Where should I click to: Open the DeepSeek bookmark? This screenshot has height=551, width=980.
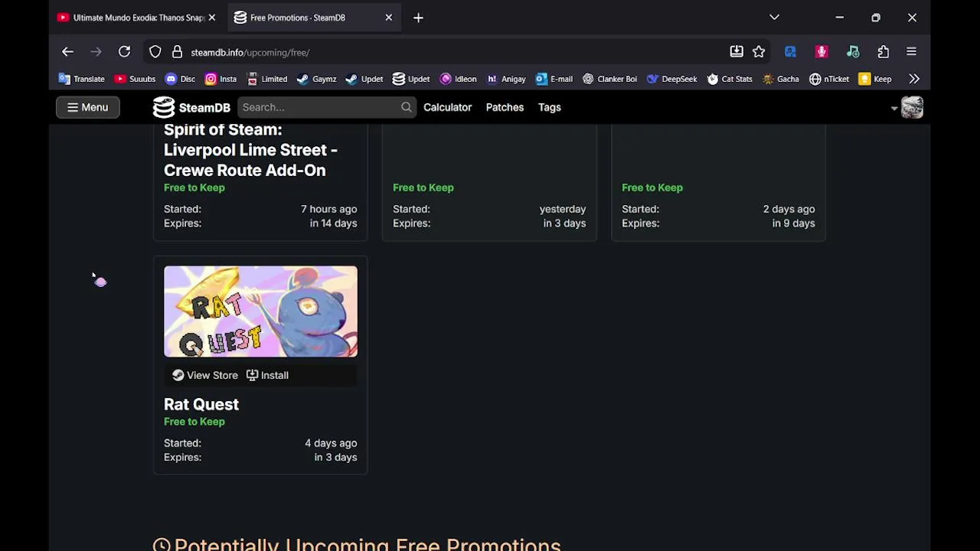671,79
